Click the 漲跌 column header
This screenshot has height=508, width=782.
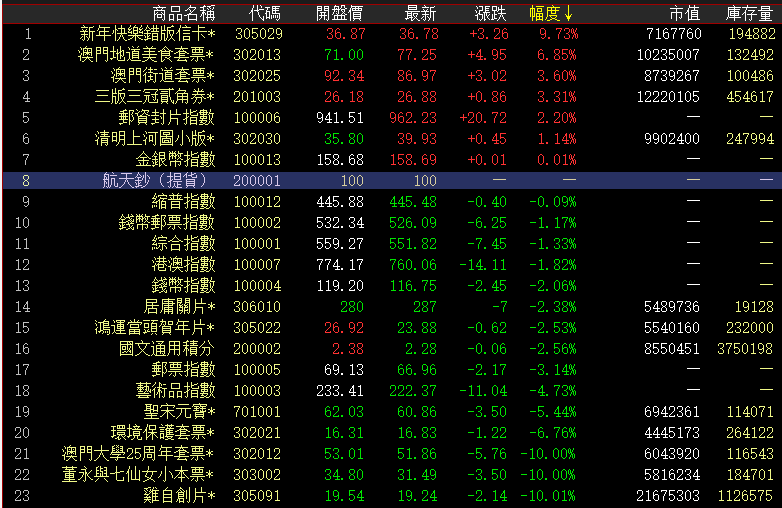click(490, 13)
